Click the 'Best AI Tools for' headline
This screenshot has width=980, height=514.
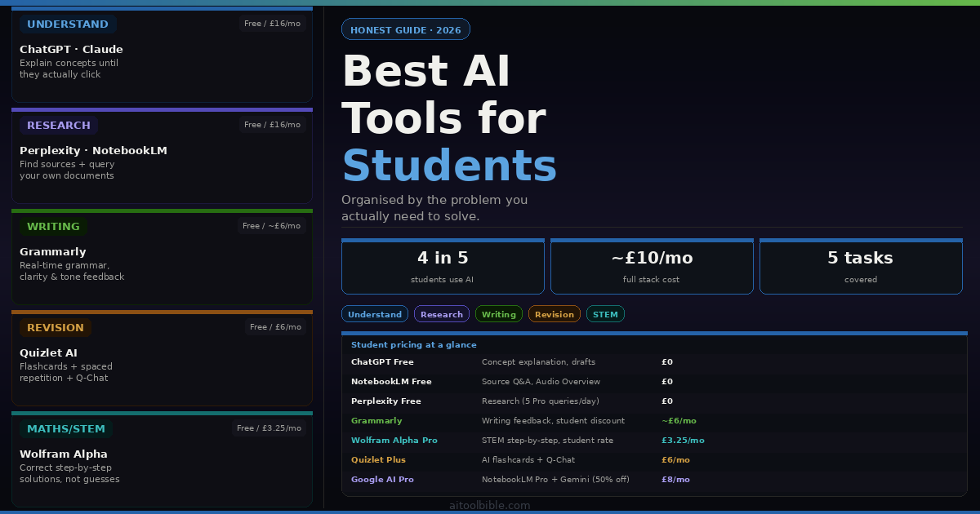click(443, 95)
